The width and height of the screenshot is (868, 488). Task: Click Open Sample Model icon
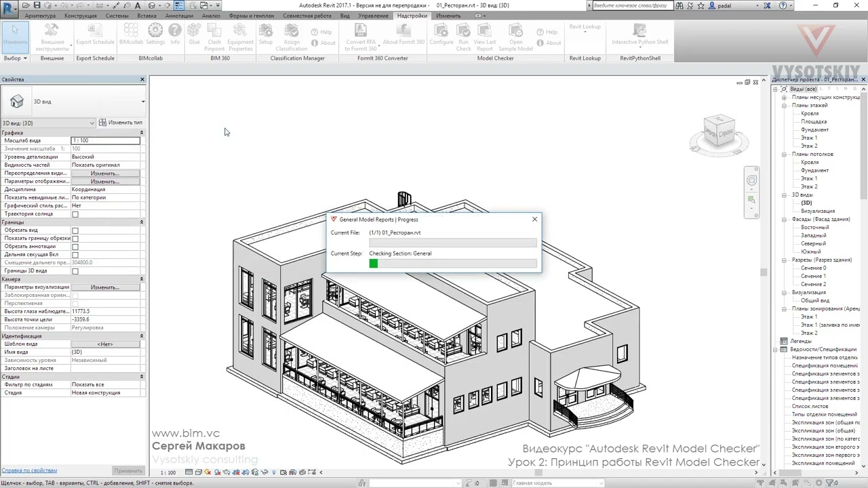pos(516,37)
